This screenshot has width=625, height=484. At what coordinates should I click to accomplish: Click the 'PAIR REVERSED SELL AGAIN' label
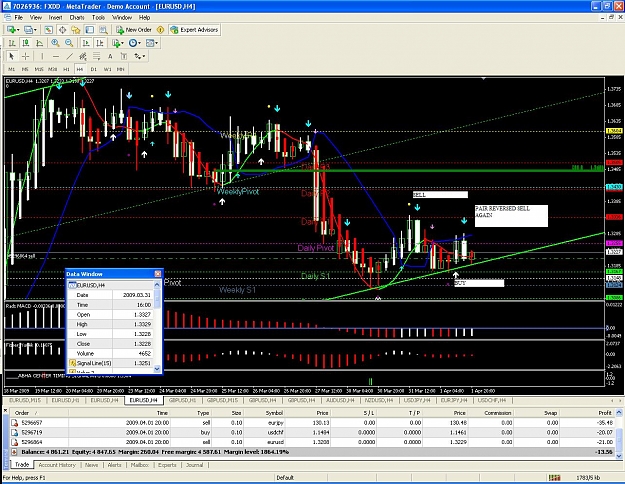coord(511,216)
